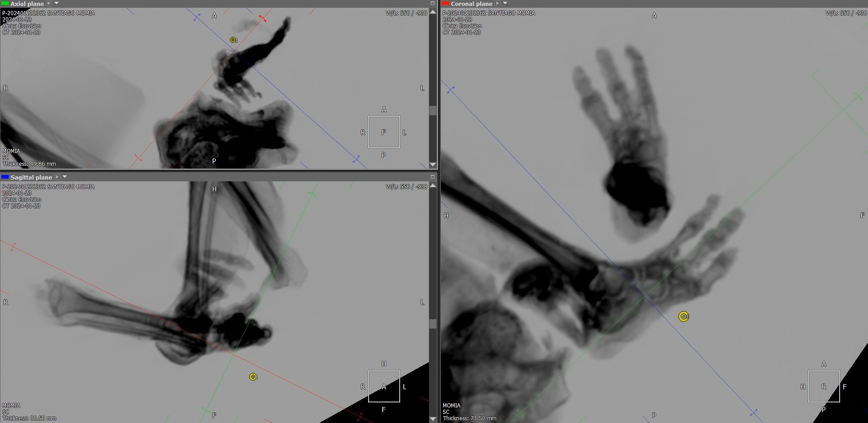Click the Axial "W/L: 558 / -938" overlay
868x423 pixels.
point(406,13)
